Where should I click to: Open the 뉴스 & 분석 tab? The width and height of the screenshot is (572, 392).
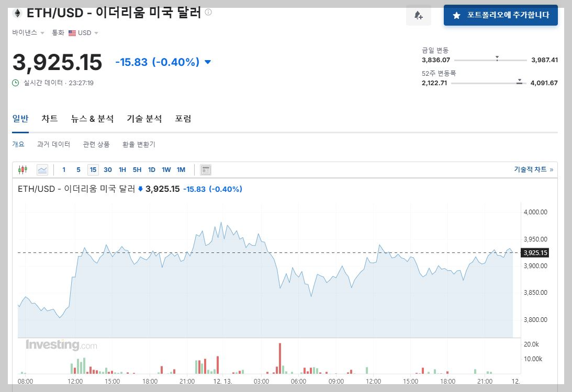tap(92, 119)
